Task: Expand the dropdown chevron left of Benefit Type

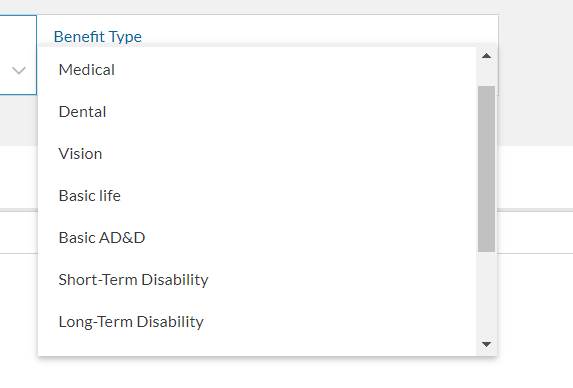Action: tap(19, 70)
